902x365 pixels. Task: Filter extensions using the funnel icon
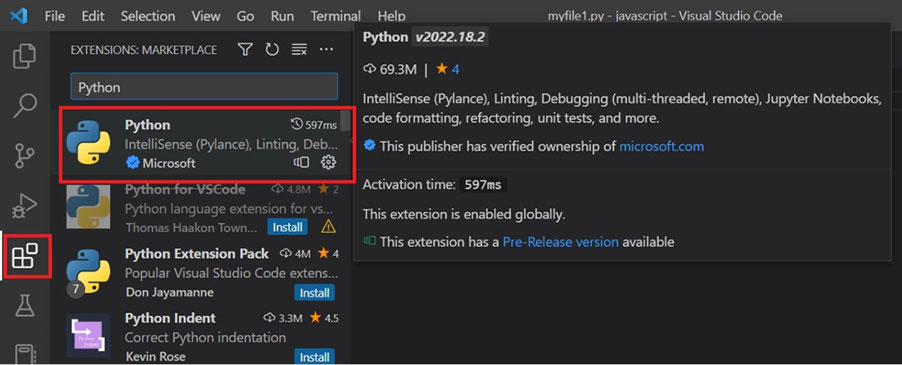(245, 50)
